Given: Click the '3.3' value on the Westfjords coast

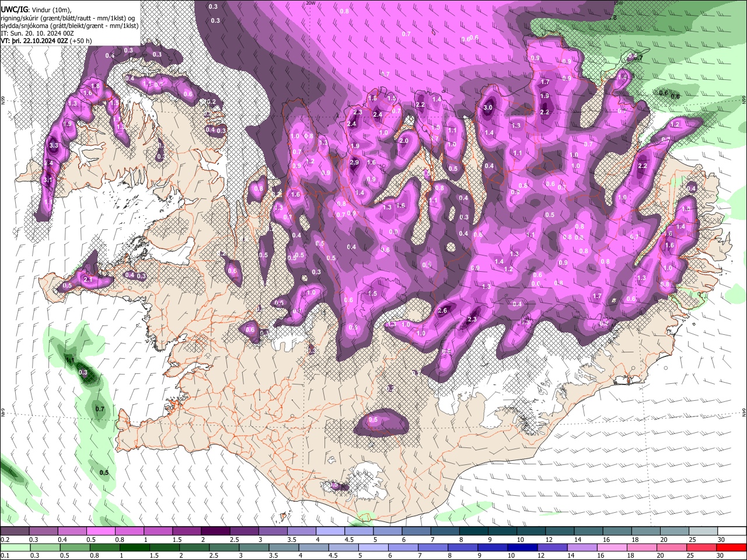Looking at the screenshot, I should click(54, 145).
